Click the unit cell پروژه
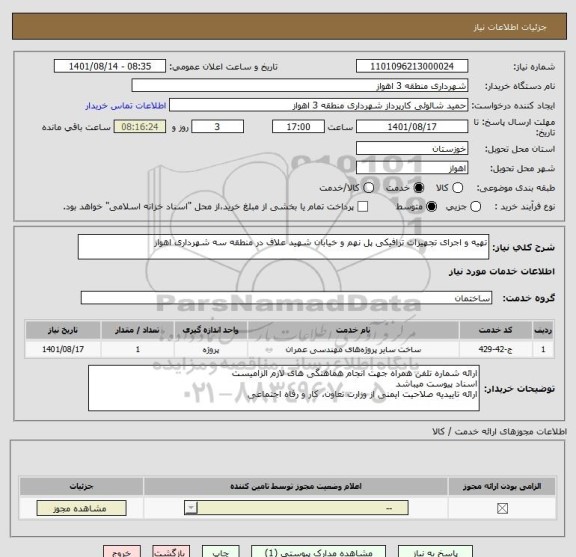This screenshot has width=576, height=557. (x=211, y=349)
